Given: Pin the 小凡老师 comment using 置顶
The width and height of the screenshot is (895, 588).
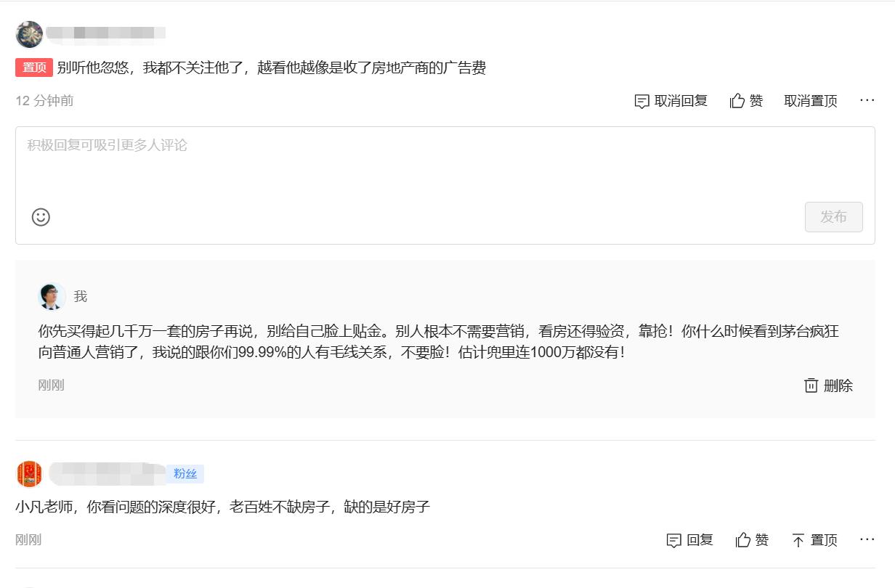Looking at the screenshot, I should (814, 540).
